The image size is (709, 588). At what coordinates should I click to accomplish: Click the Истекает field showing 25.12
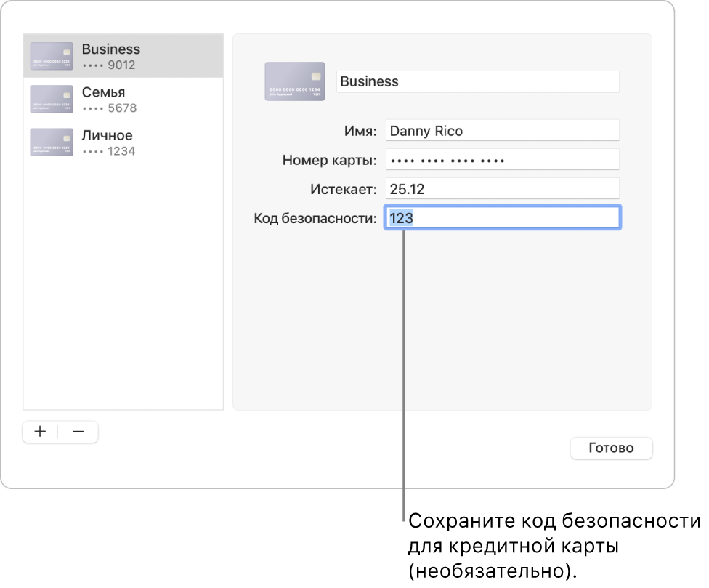502,188
